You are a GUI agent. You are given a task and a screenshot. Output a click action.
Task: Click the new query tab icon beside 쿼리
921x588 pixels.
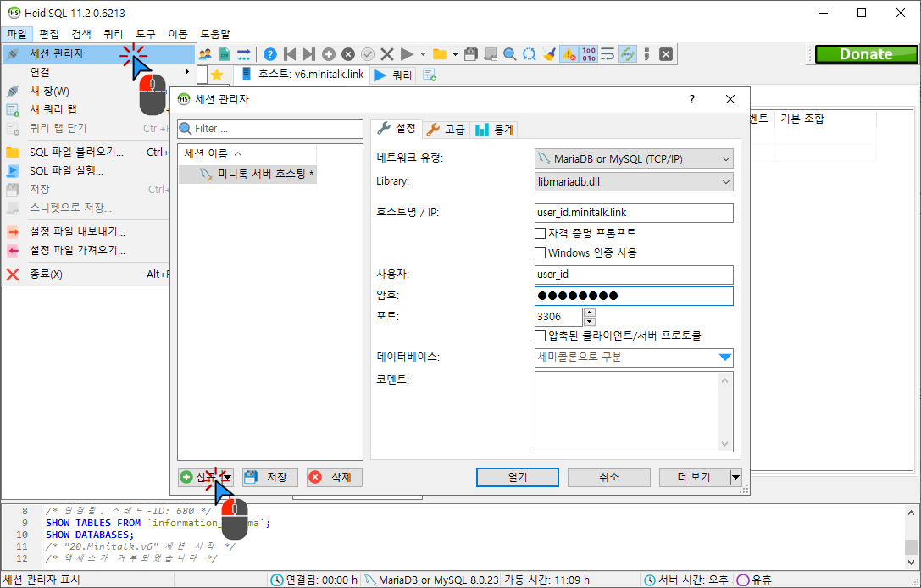coord(430,75)
